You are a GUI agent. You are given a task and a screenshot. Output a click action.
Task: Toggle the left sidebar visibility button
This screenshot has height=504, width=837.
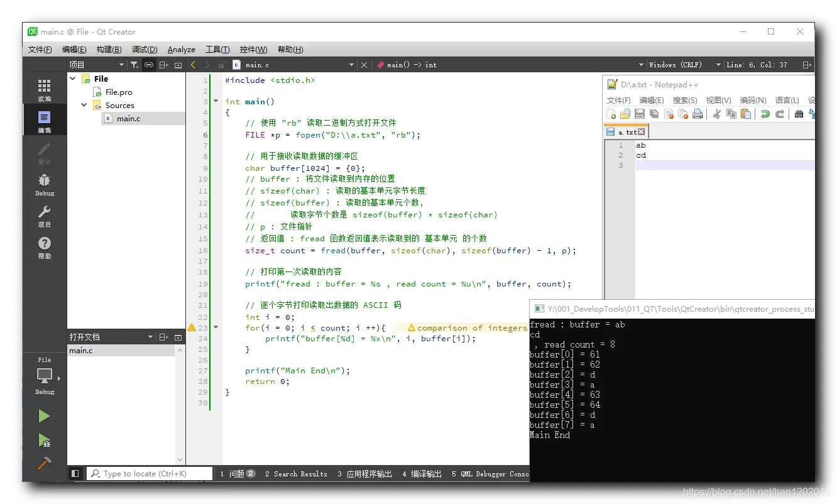point(75,473)
